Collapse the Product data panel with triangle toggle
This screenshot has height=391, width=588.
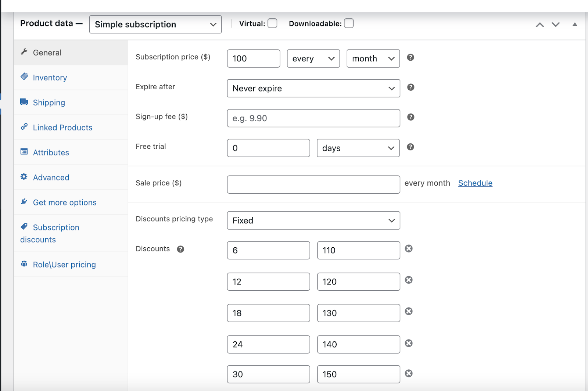(x=575, y=24)
